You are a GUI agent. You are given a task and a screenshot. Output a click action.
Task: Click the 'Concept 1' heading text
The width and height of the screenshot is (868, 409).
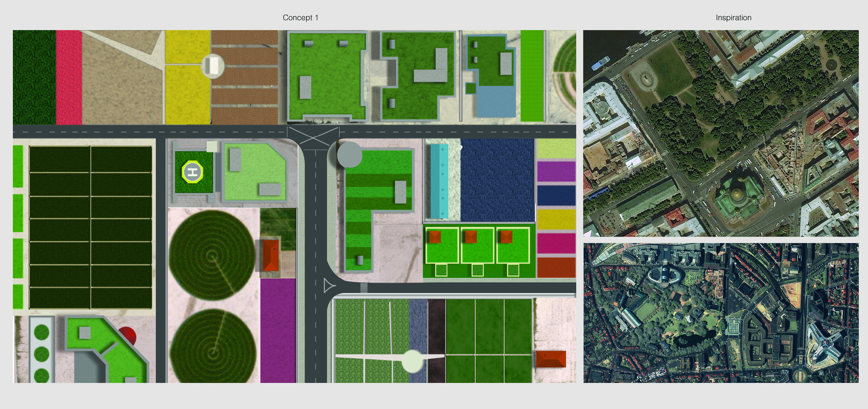tap(300, 18)
